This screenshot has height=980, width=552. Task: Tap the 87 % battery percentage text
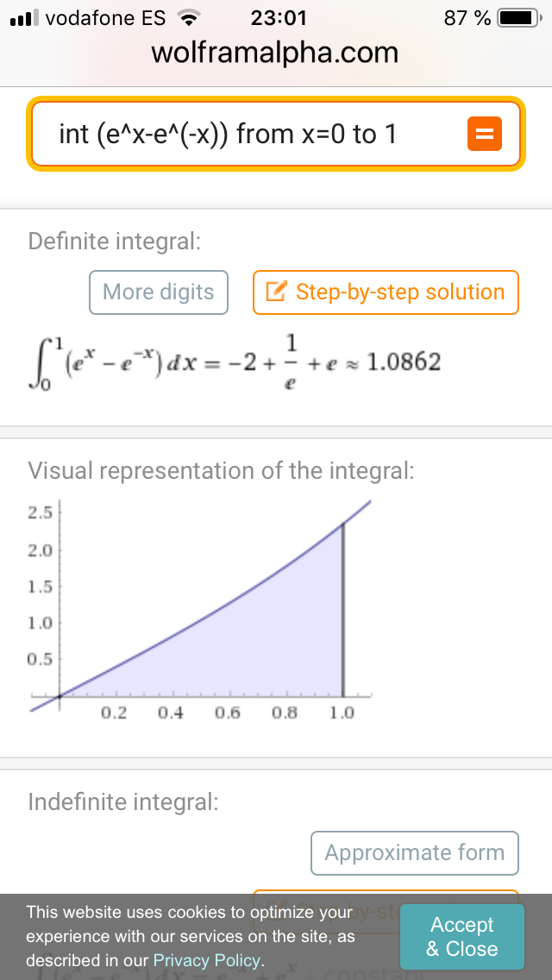[x=467, y=18]
